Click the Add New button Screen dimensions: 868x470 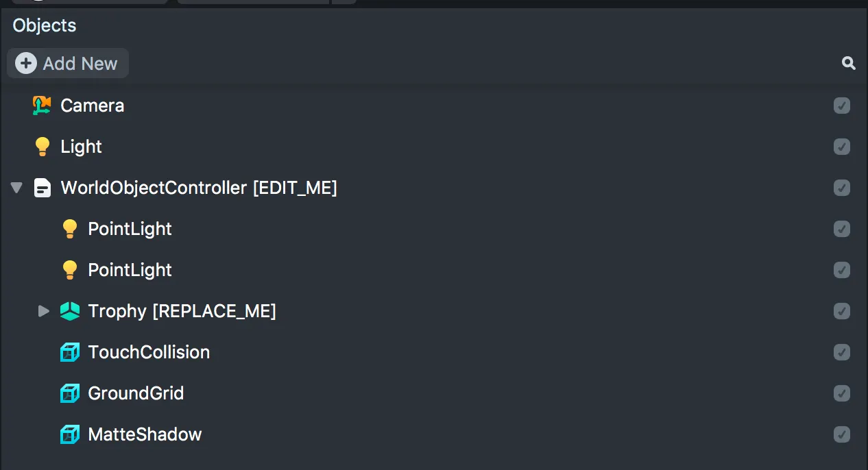67,64
